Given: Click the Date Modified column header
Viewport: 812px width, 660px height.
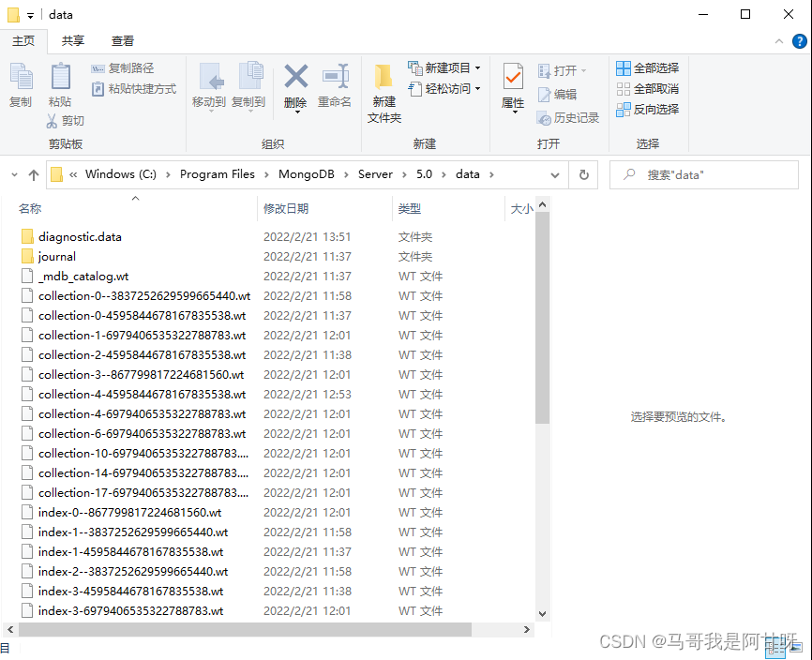Looking at the screenshot, I should (x=286, y=209).
